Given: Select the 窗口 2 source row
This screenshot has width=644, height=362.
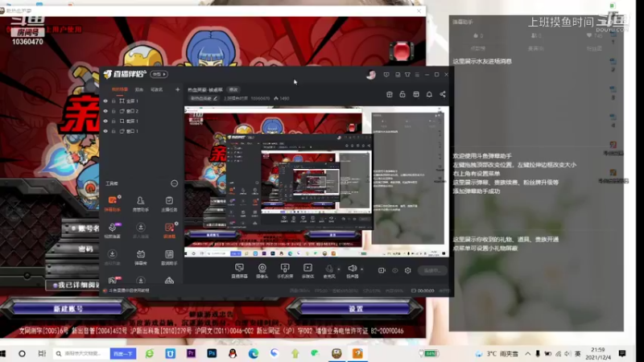Looking at the screenshot, I should (141, 111).
